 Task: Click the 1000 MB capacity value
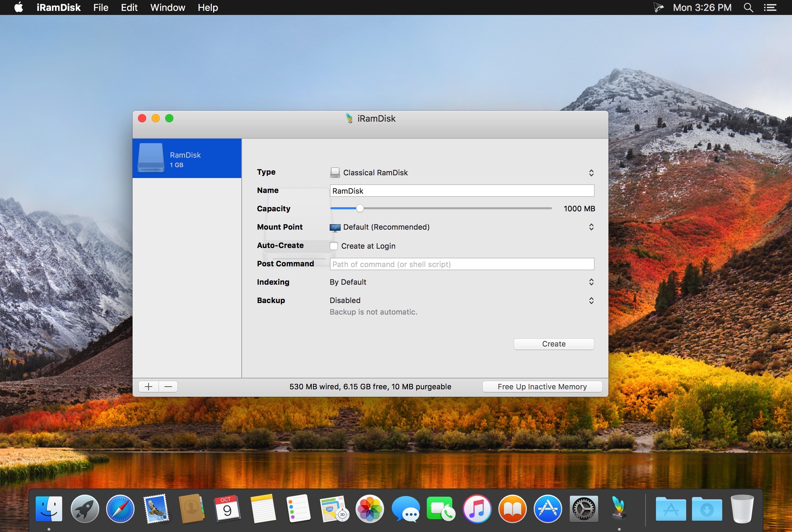pos(579,209)
